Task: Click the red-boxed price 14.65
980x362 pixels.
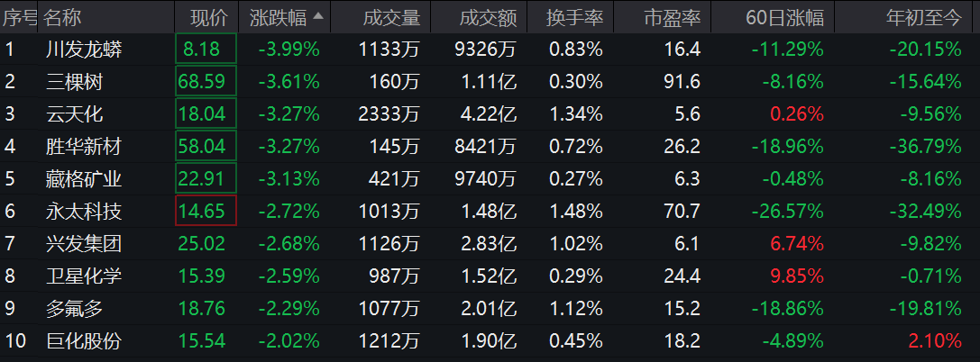Action: pyautogui.click(x=206, y=211)
